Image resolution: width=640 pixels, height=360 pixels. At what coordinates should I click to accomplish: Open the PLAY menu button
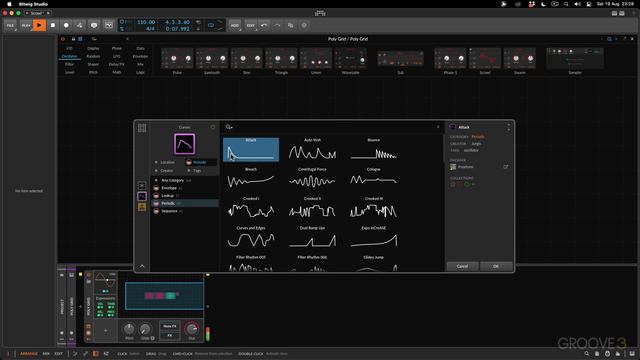point(26,25)
